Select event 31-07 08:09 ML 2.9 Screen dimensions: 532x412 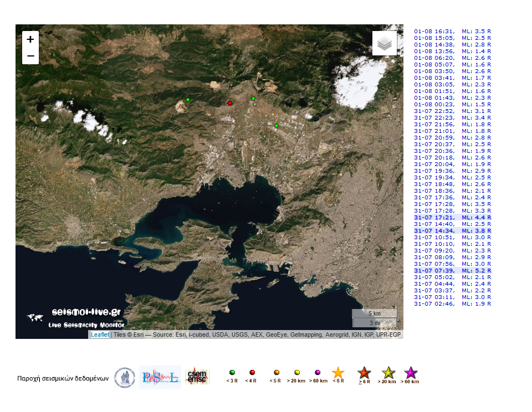453,257
